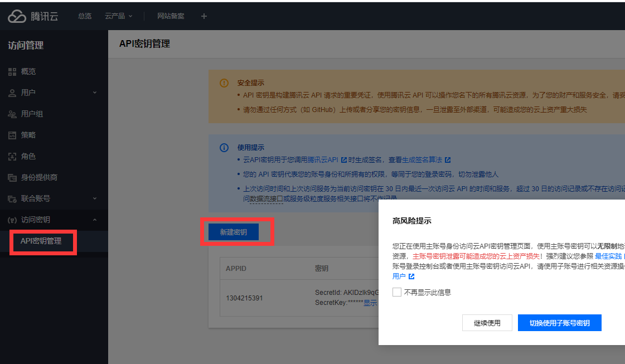Click the APPID column header
This screenshot has width=625, height=364.
pos(236,269)
